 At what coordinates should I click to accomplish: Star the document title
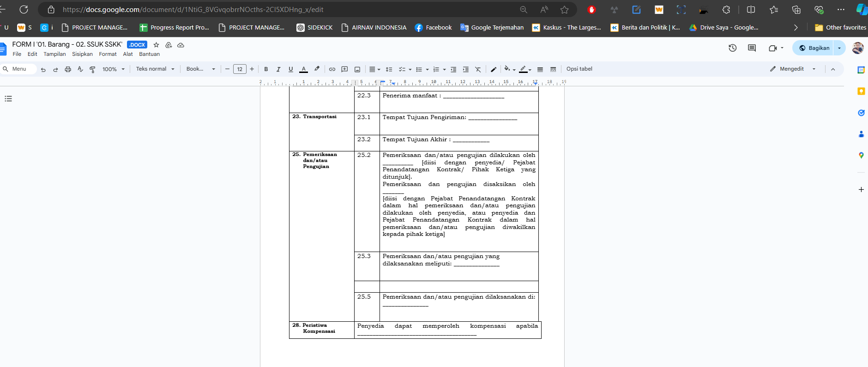pyautogui.click(x=157, y=45)
